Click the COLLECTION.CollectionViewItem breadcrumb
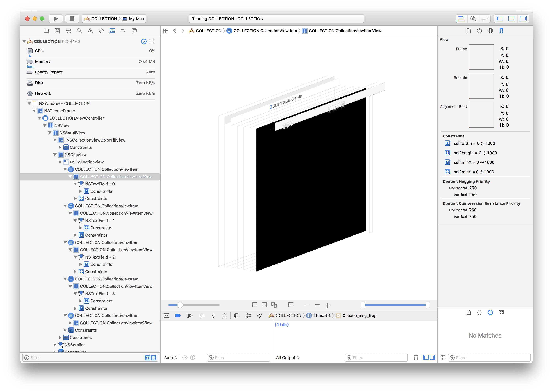Screen dimensions: 553x392 (265, 31)
